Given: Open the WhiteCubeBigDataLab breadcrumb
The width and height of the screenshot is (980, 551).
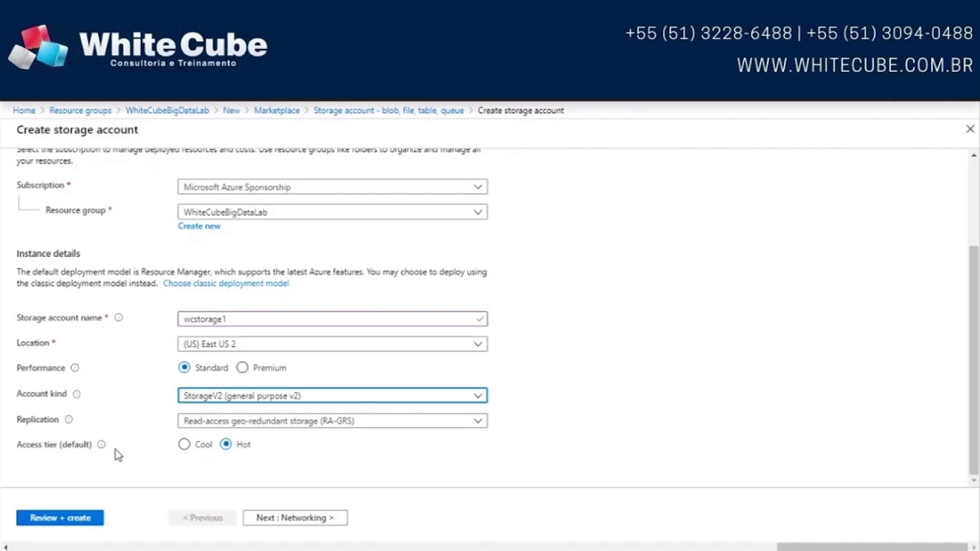Looking at the screenshot, I should pyautogui.click(x=167, y=110).
